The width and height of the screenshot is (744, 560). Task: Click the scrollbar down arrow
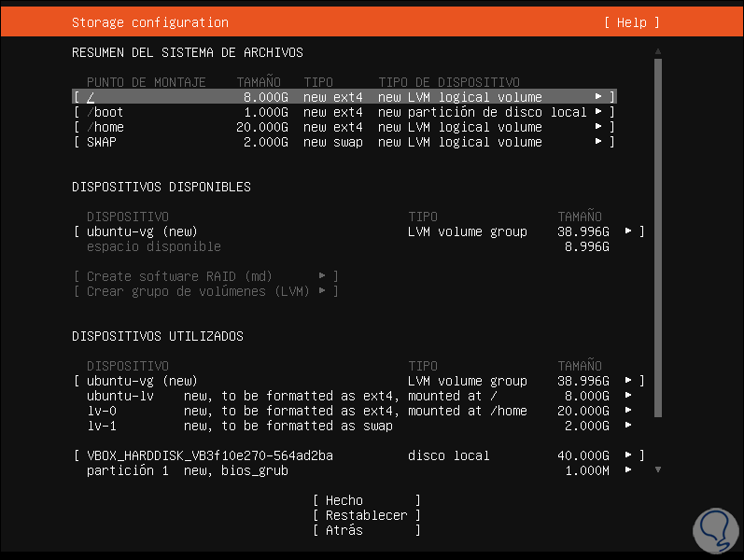click(658, 469)
